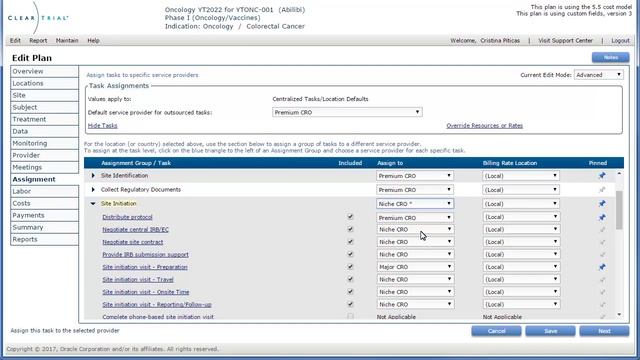Switch to the Payments tab
This screenshot has height=360, width=640.
(x=44, y=216)
